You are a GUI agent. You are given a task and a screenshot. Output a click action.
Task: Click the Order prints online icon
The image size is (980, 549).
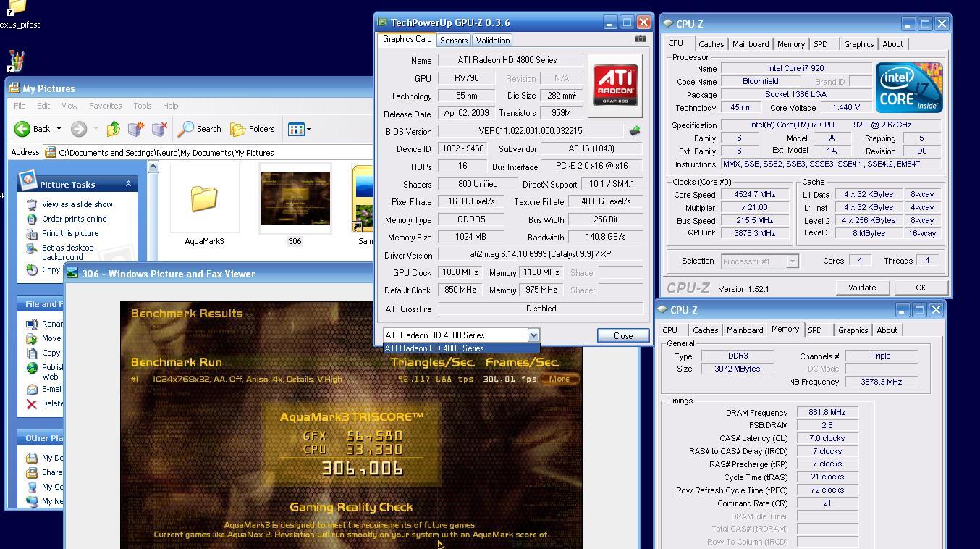coord(31,219)
